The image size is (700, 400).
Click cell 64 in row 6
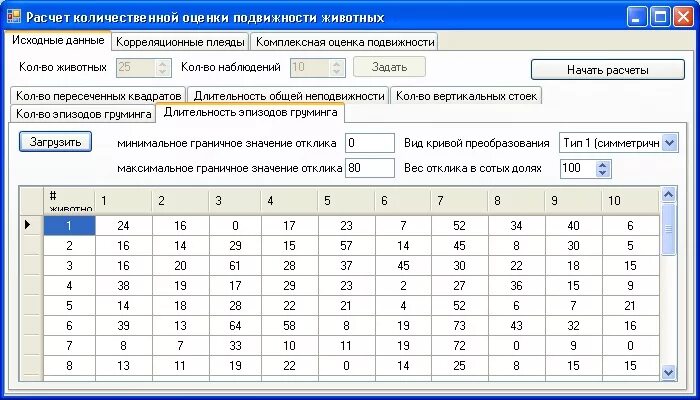click(235, 326)
